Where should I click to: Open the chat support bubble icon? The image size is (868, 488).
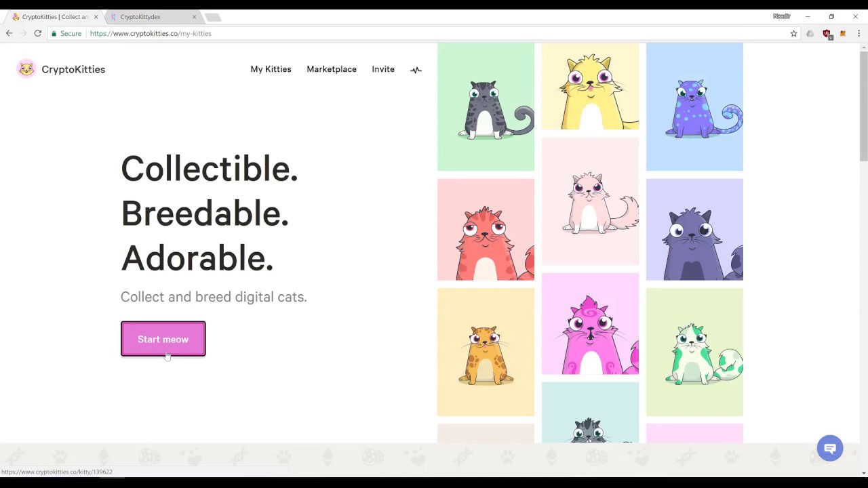coord(830,448)
